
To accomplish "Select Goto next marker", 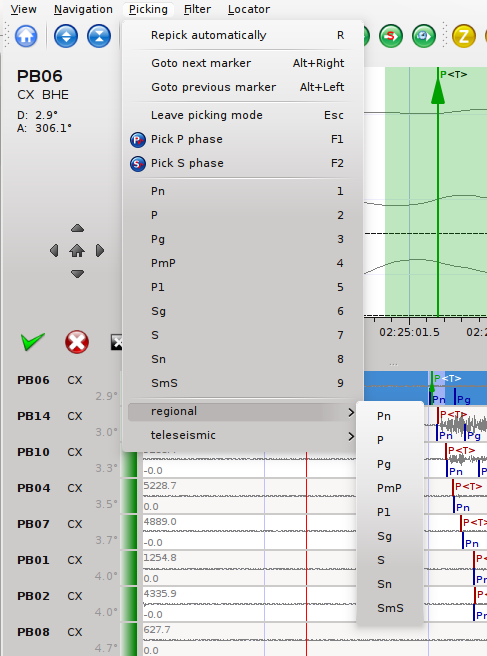I will (243, 64).
